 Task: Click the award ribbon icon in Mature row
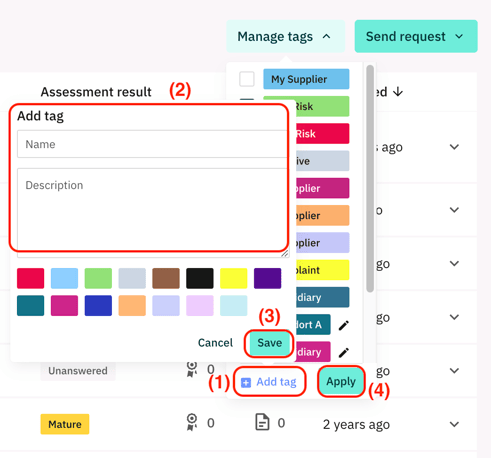coord(192,422)
